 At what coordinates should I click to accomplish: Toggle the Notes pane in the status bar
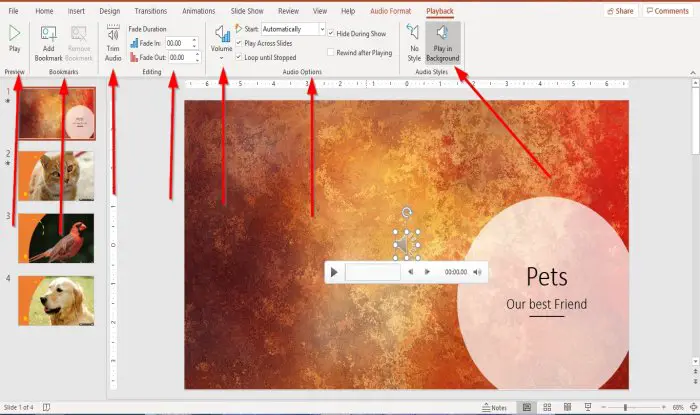point(495,407)
